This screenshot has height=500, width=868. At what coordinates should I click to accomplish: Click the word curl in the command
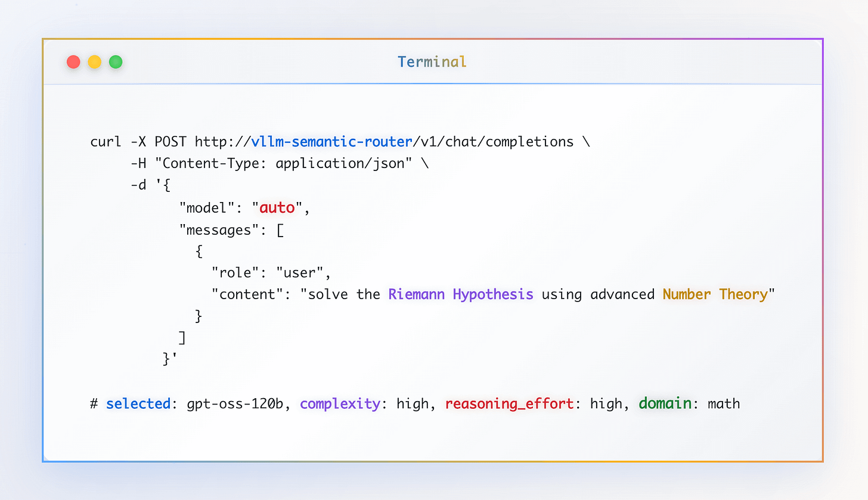pyautogui.click(x=106, y=142)
